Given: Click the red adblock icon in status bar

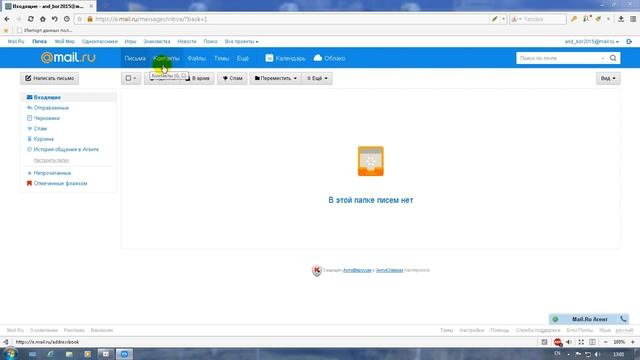Looking at the screenshot, I should point(557,342).
